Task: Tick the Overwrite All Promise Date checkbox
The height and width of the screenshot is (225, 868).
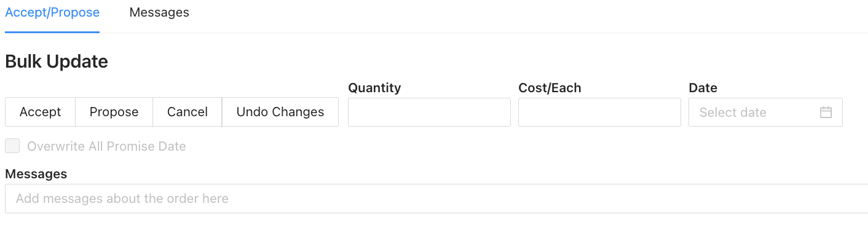Action: pos(12,146)
